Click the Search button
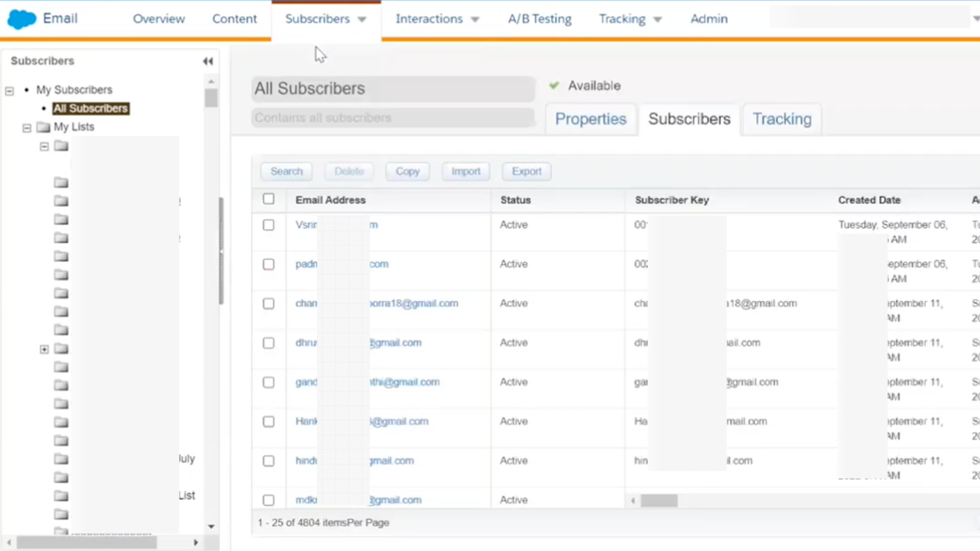The image size is (980, 551). tap(286, 171)
